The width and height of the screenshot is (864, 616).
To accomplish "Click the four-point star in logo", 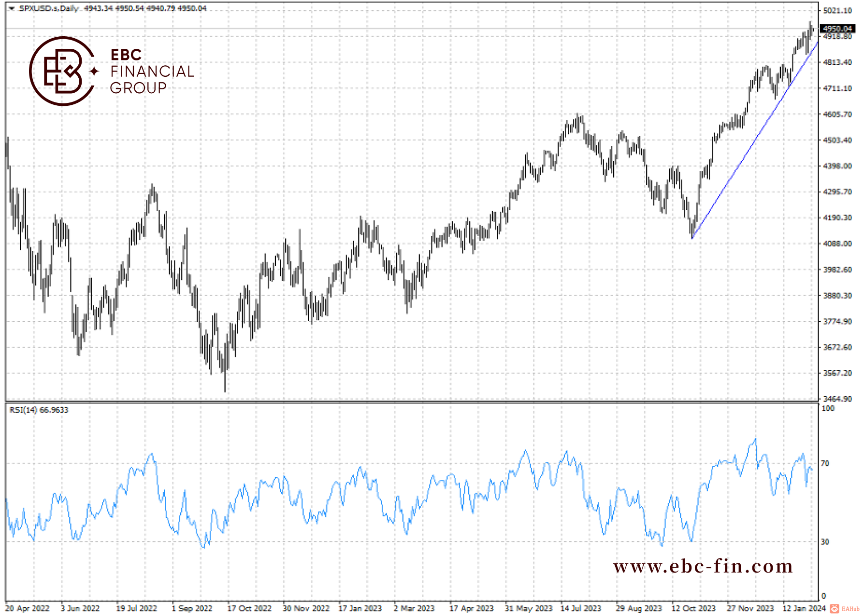I will coord(94,72).
